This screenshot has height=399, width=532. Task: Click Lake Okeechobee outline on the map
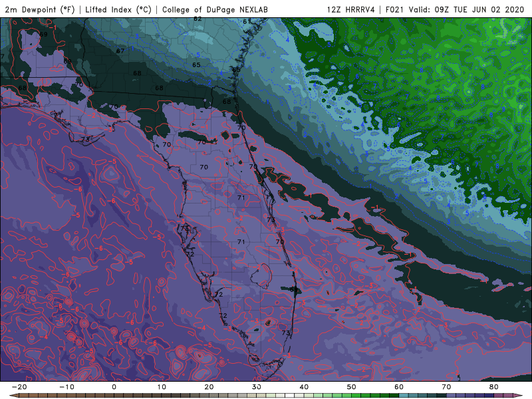pyautogui.click(x=262, y=275)
